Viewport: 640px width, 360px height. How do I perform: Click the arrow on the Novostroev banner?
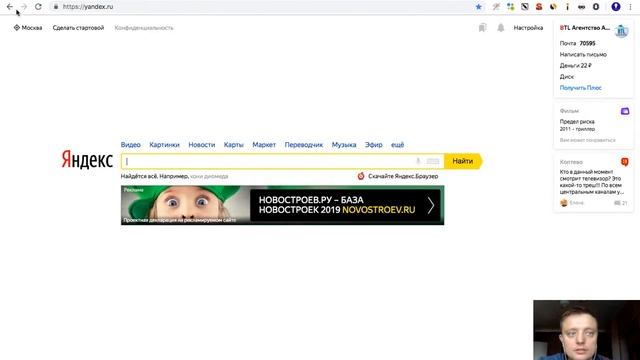click(431, 205)
